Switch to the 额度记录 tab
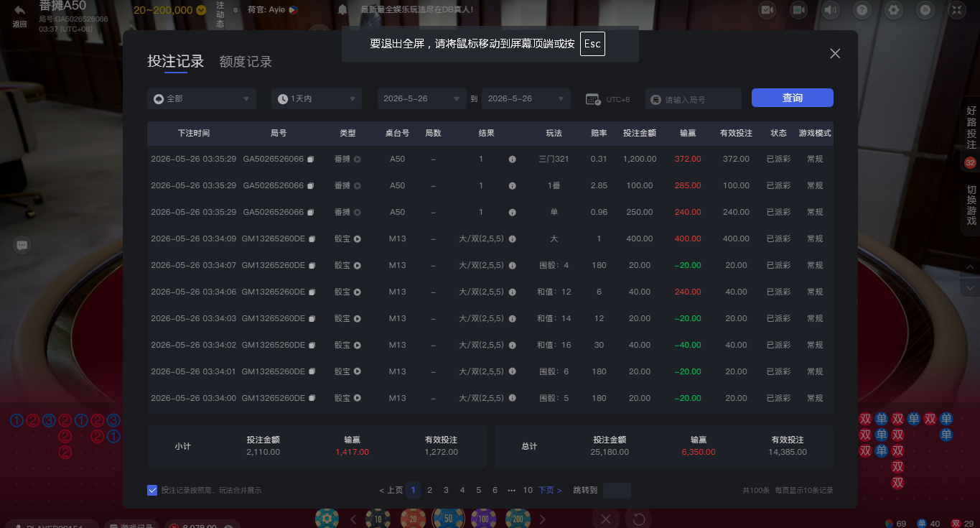This screenshot has height=528, width=980. pyautogui.click(x=246, y=62)
